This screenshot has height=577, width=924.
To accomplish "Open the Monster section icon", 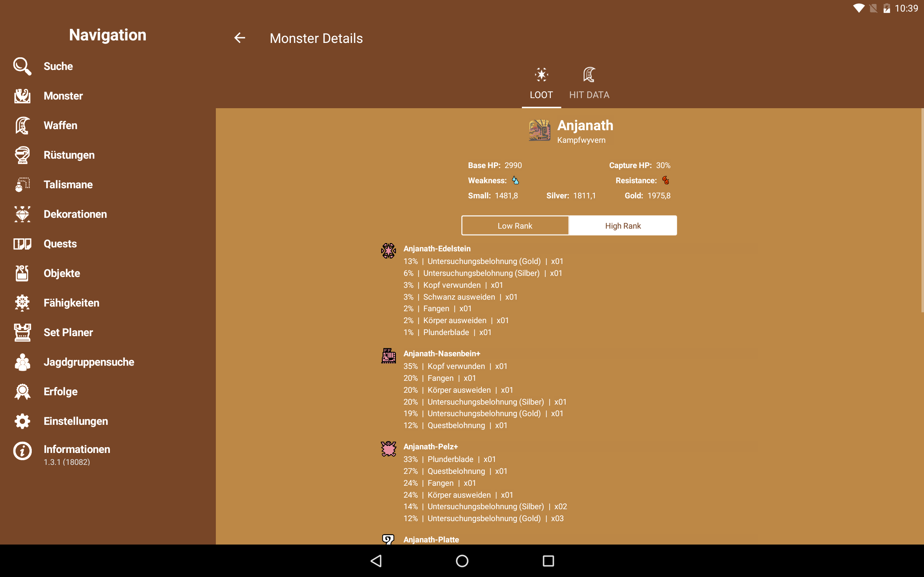I will pos(22,96).
